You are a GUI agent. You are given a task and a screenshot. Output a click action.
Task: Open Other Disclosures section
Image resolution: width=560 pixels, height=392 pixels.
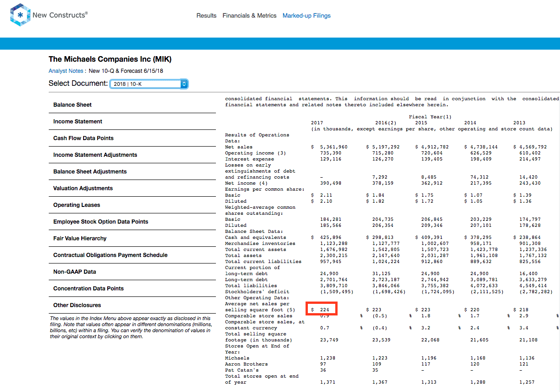[132, 305]
